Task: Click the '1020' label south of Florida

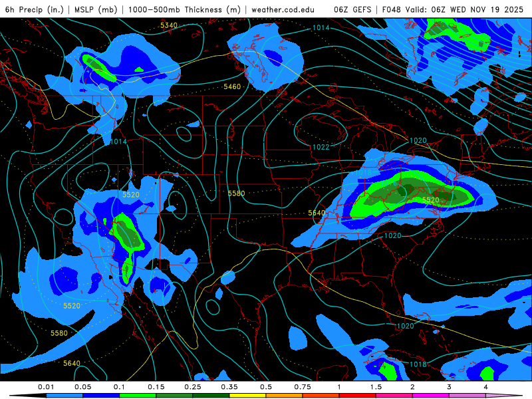Action: [x=406, y=326]
